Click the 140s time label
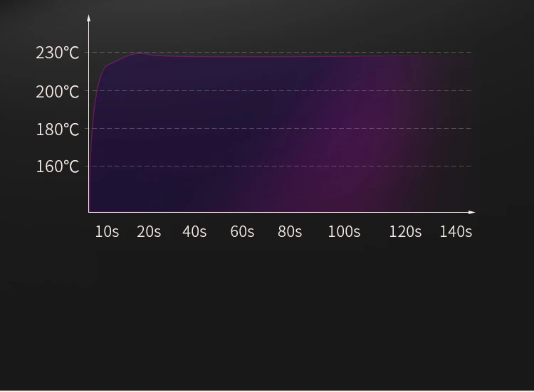 [456, 232]
